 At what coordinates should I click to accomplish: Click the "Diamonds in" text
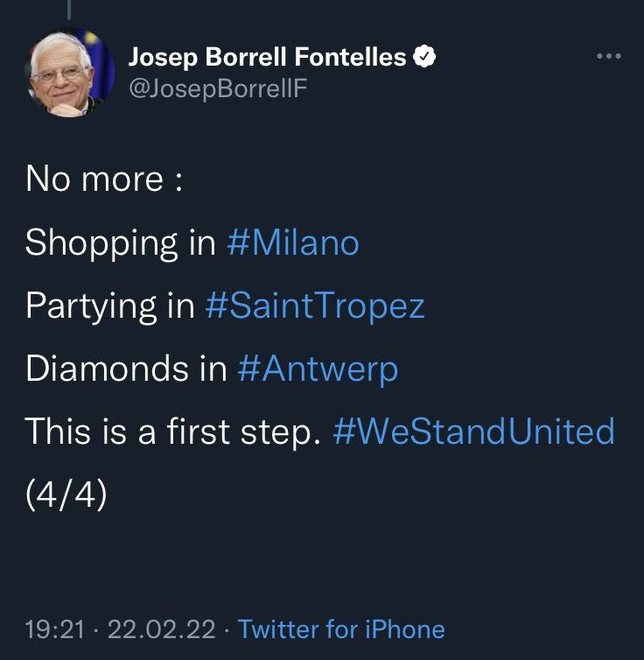point(126,369)
